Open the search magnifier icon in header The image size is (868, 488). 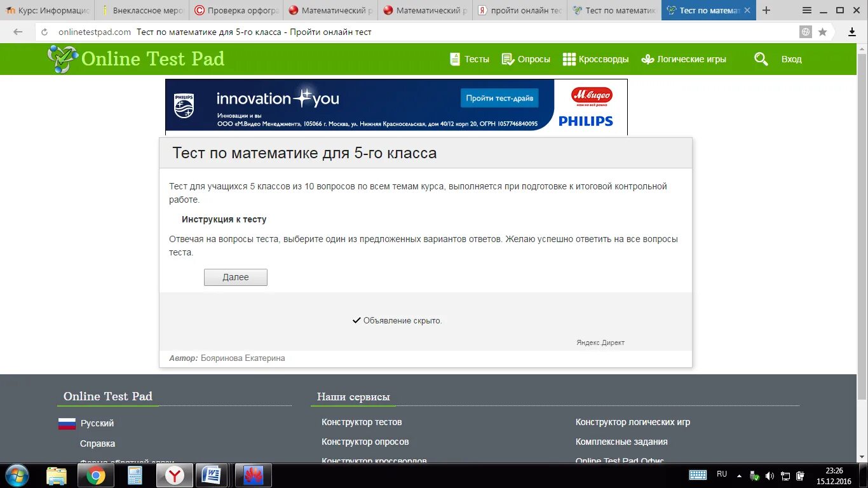(x=761, y=59)
